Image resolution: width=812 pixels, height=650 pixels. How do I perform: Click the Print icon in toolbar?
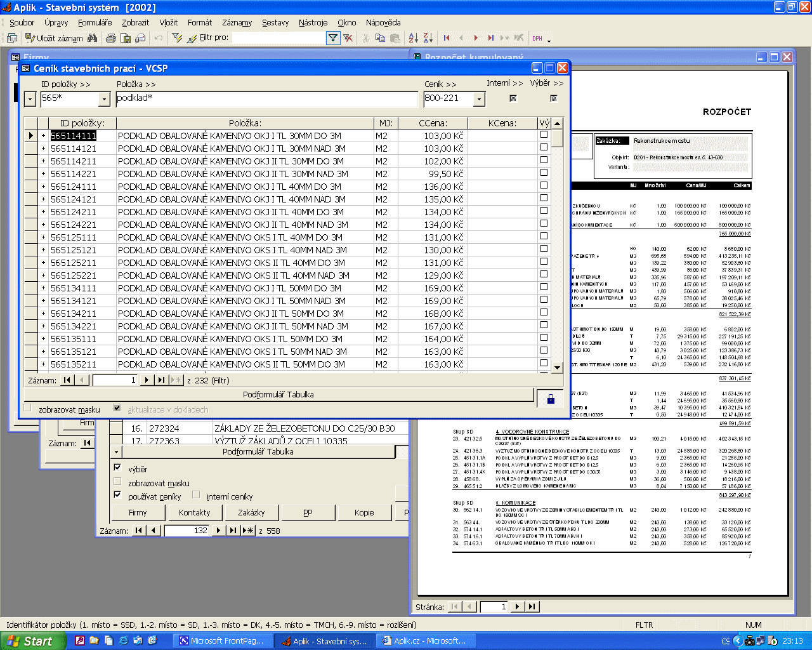[111, 38]
